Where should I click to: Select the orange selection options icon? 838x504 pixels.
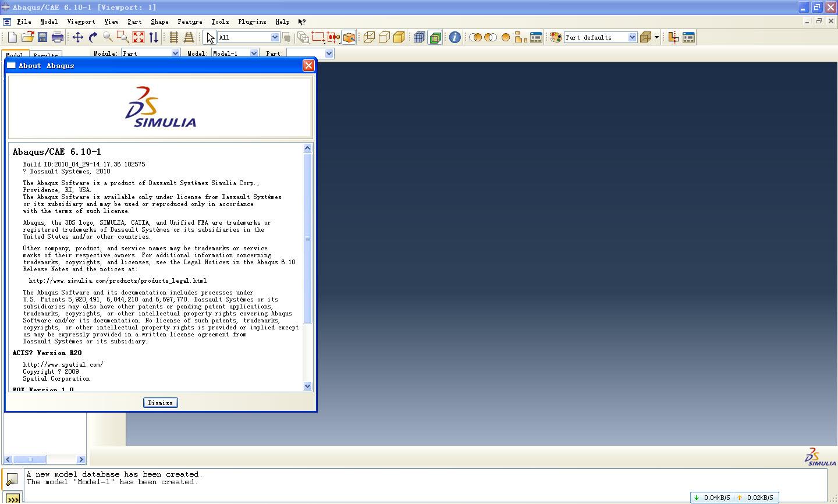(x=349, y=37)
